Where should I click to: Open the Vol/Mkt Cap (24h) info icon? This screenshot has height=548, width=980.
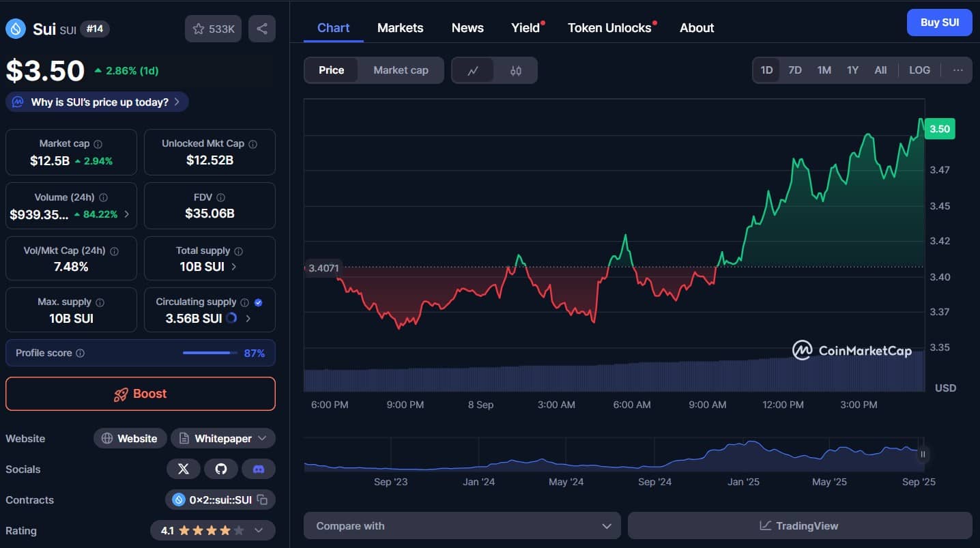click(114, 251)
